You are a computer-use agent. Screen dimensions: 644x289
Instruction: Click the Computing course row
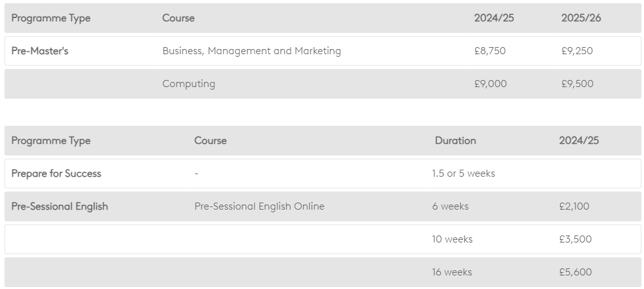tap(189, 84)
